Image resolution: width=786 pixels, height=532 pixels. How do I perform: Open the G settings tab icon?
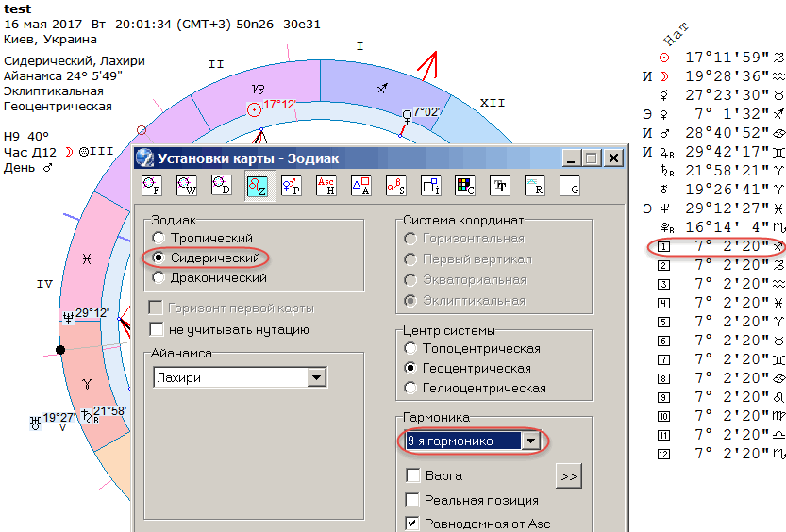(x=570, y=186)
